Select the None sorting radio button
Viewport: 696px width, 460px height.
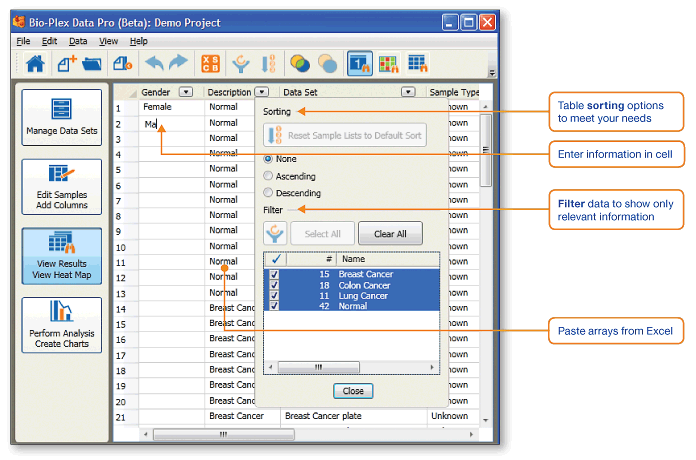coord(268,159)
